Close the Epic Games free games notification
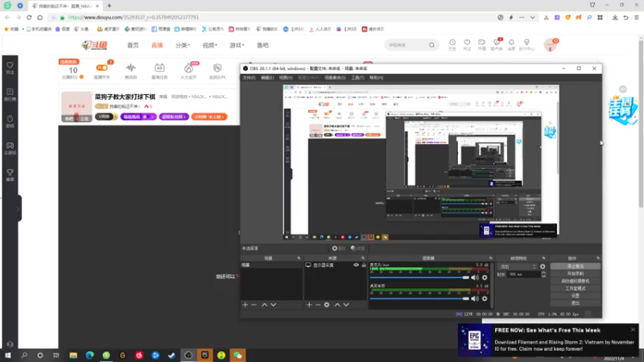 633,330
